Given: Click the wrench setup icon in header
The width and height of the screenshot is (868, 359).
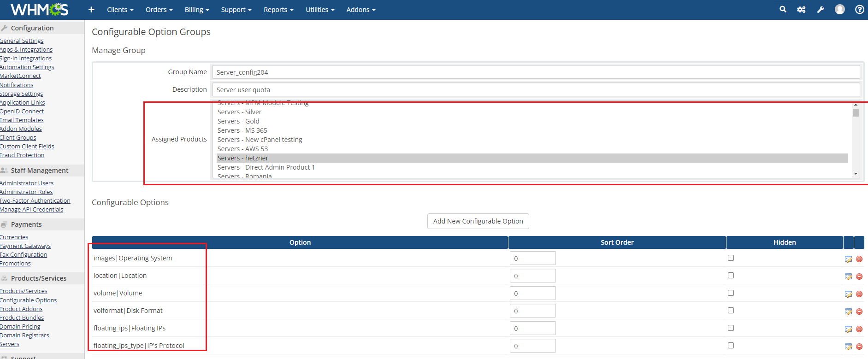Looking at the screenshot, I should pos(821,10).
